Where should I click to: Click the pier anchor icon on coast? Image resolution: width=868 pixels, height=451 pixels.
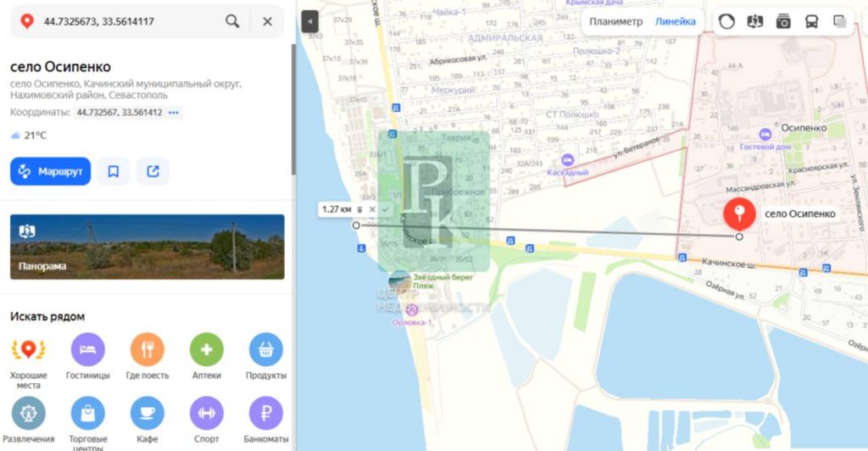pos(361,248)
